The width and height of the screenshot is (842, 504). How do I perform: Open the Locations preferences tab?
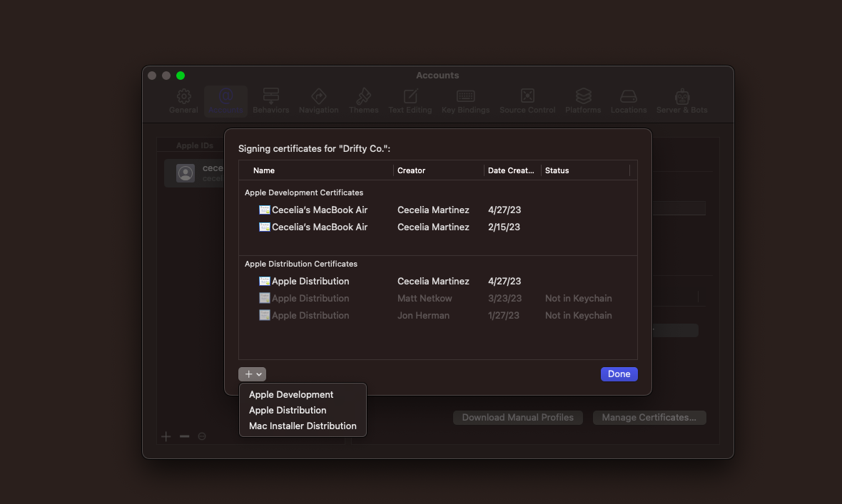(x=628, y=101)
